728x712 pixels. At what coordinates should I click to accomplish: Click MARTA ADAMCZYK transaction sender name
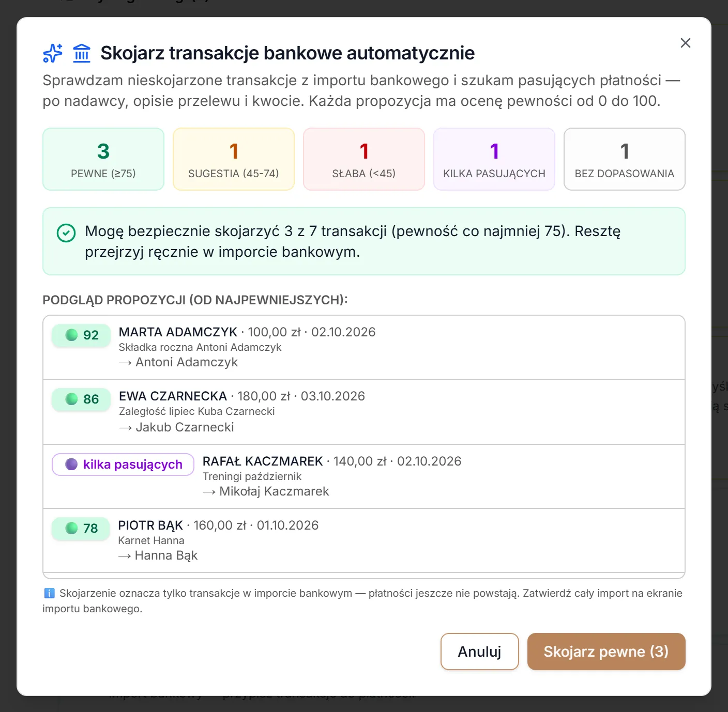click(178, 332)
